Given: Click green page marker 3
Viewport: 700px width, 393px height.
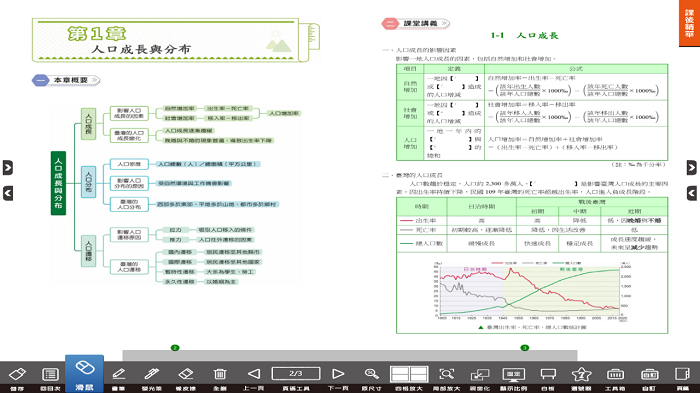Looking at the screenshot, I should coord(525,347).
